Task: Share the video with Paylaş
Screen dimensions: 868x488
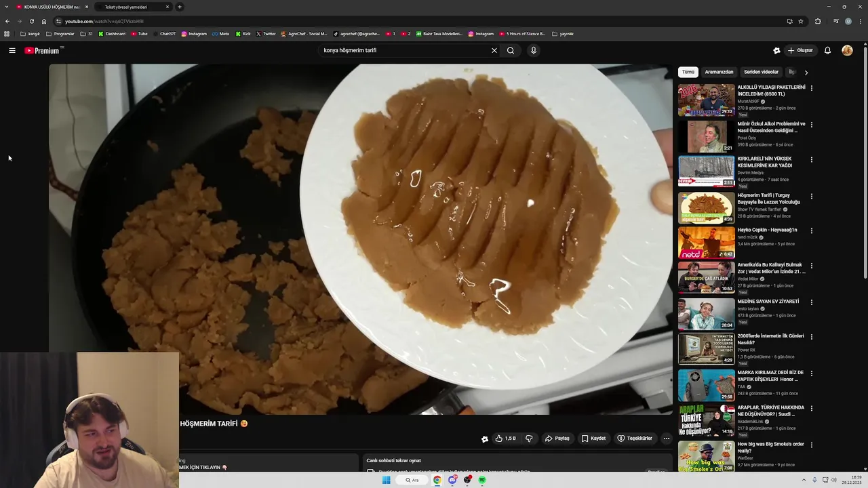Action: (557, 439)
